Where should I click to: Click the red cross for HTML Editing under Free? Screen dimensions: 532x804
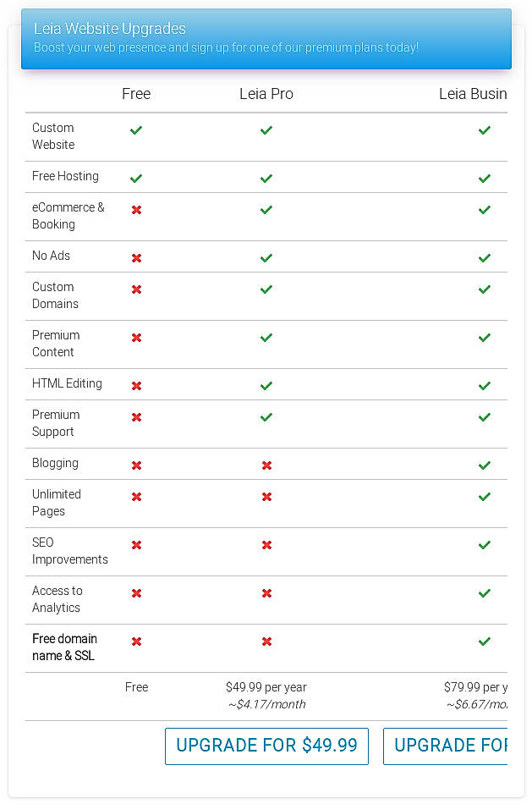click(136, 385)
